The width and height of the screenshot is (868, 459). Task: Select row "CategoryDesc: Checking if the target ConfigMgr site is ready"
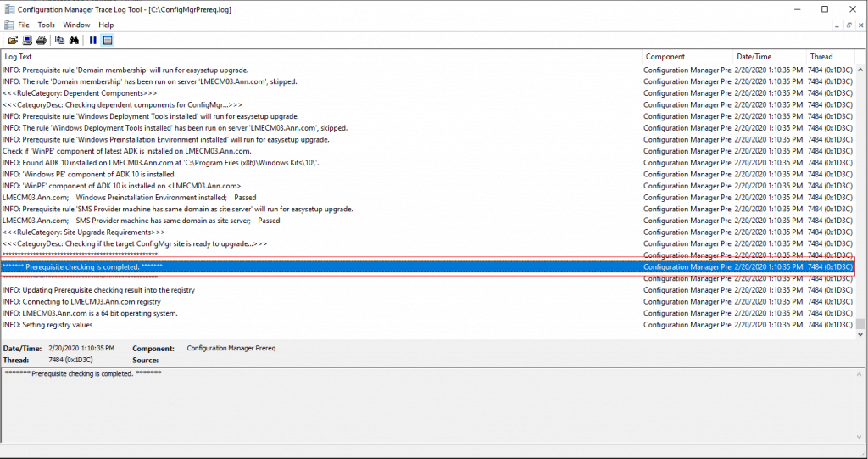click(x=428, y=243)
